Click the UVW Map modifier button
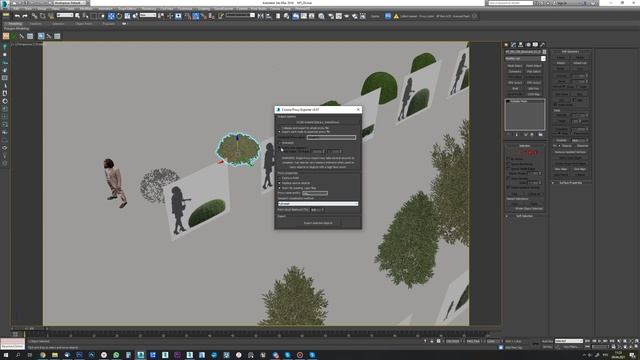Viewport: 640px width, 360px height. point(533,94)
